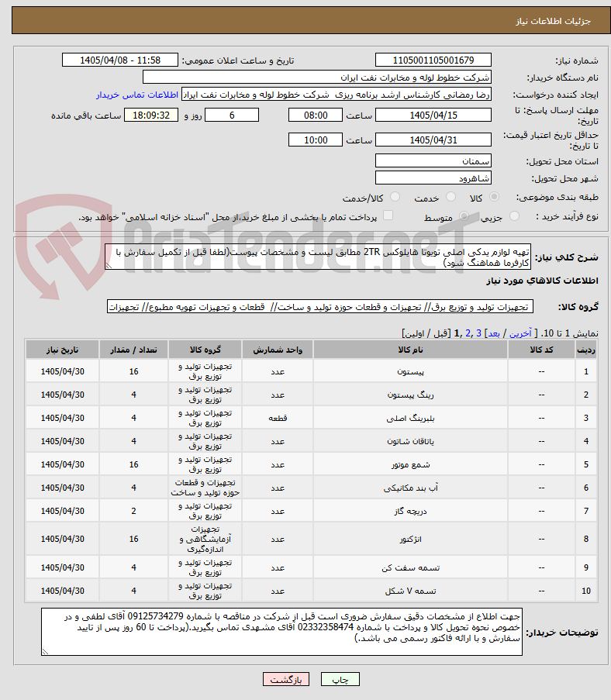Image resolution: width=611 pixels, height=700 pixels.
Task: Select the خدمت radio button
Action: coord(450,197)
